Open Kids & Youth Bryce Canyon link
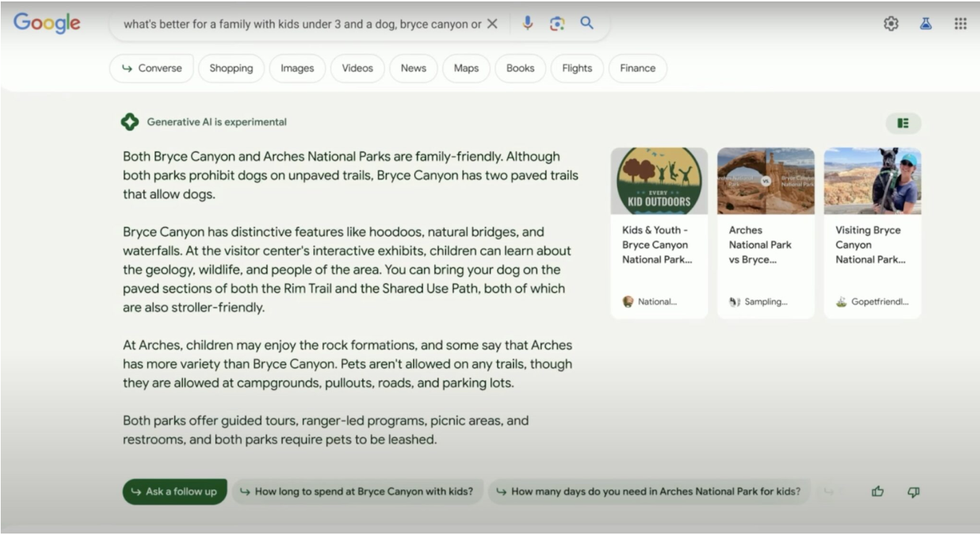This screenshot has width=980, height=535. pyautogui.click(x=657, y=244)
